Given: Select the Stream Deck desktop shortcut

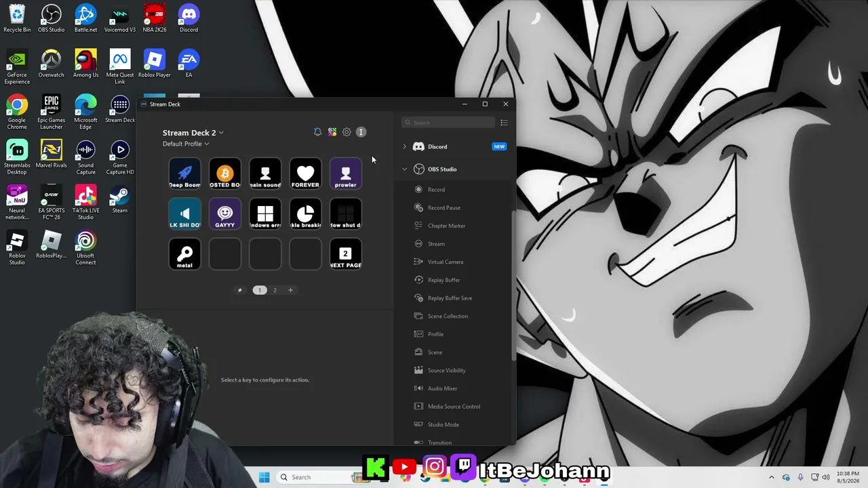Looking at the screenshot, I should point(120,109).
